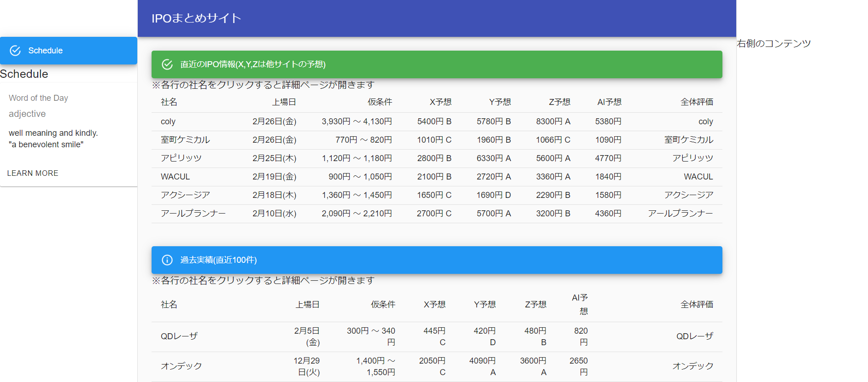This screenshot has width=868, height=382.
Task: Click アクシージア Y forecast 1690円 D
Action: coord(493,195)
